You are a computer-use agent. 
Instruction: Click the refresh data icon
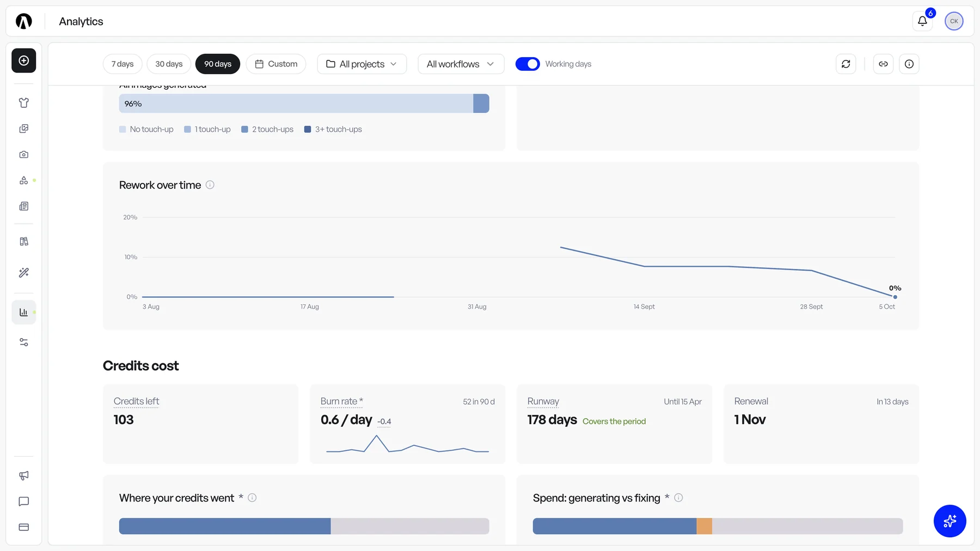point(846,64)
